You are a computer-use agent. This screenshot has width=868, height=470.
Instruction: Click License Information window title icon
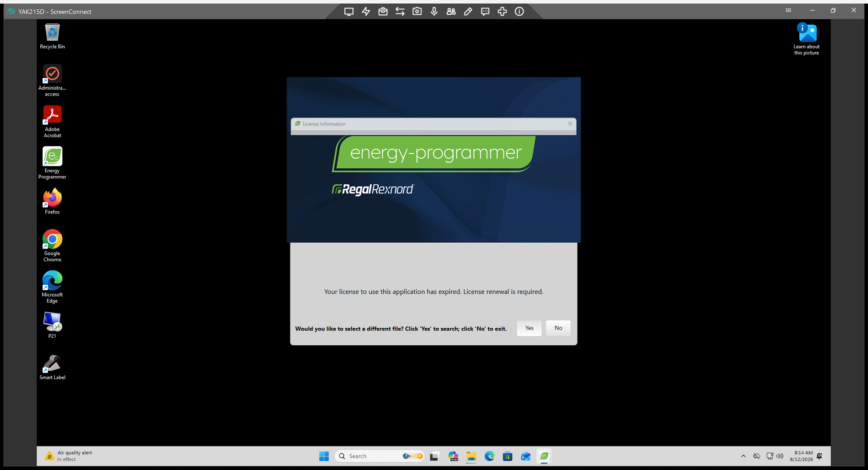click(x=297, y=124)
